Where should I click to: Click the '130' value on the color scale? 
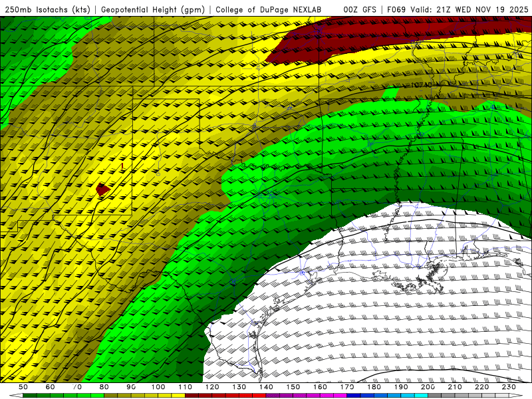pyautogui.click(x=239, y=387)
